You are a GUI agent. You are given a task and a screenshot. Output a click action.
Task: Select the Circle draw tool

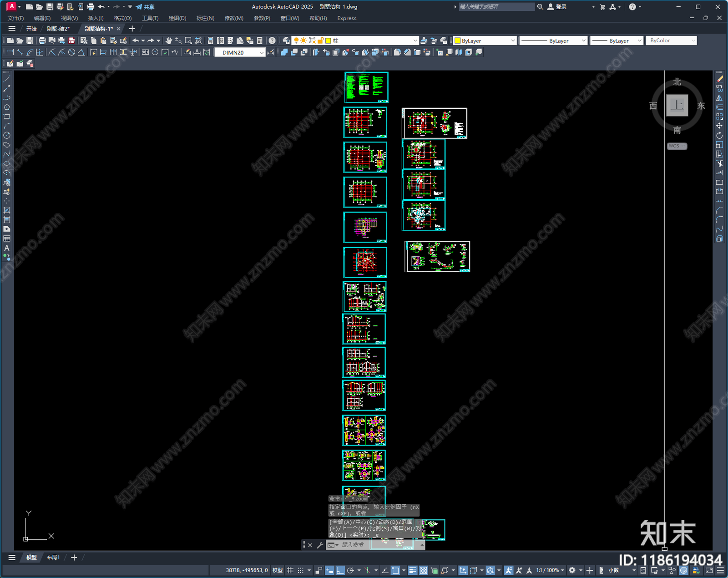click(x=7, y=135)
